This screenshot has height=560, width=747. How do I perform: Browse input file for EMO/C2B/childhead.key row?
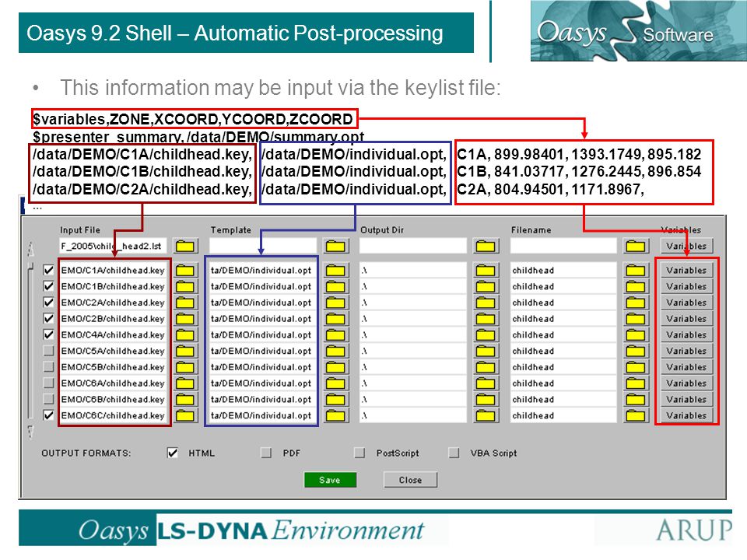185,319
